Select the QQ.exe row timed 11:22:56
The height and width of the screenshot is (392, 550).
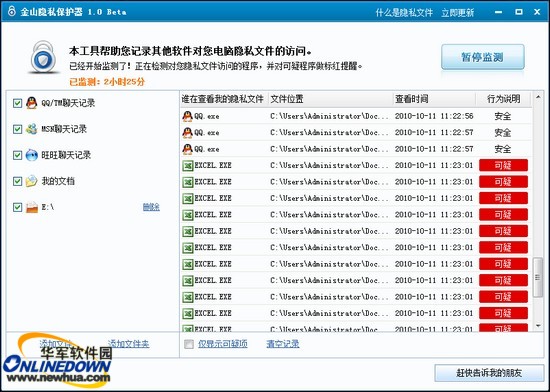356,116
